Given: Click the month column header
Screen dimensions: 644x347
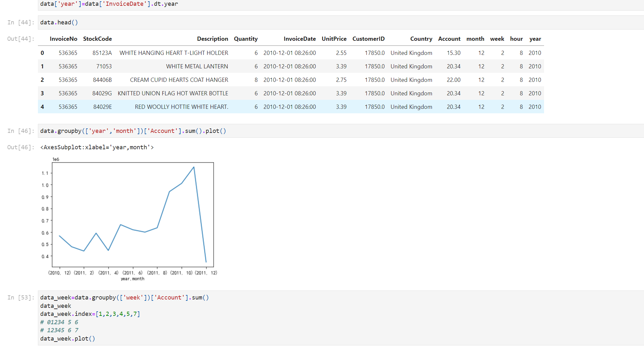Looking at the screenshot, I should click(475, 39).
